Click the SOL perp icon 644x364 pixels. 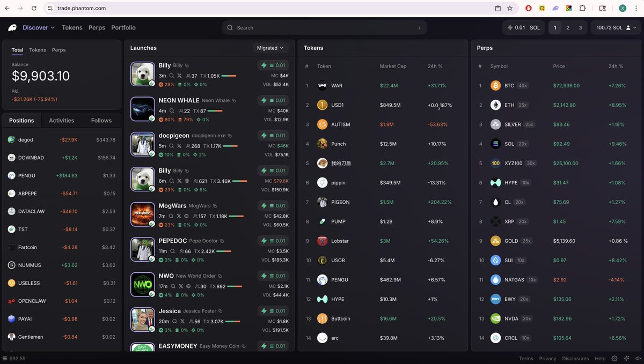(495, 144)
